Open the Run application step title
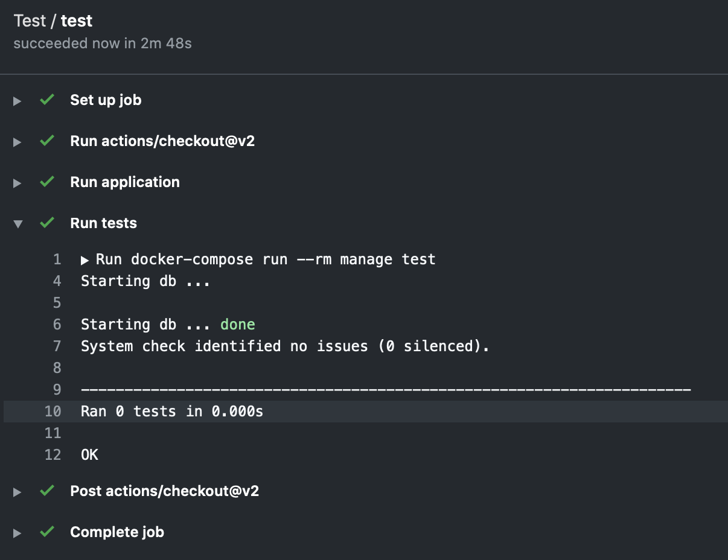Screen dimensions: 728x560 pyautogui.click(x=125, y=182)
